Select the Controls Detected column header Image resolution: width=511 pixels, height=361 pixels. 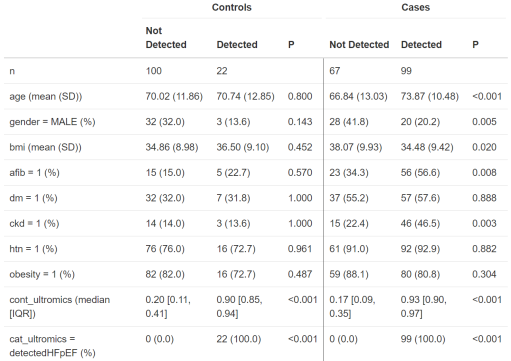[237, 45]
